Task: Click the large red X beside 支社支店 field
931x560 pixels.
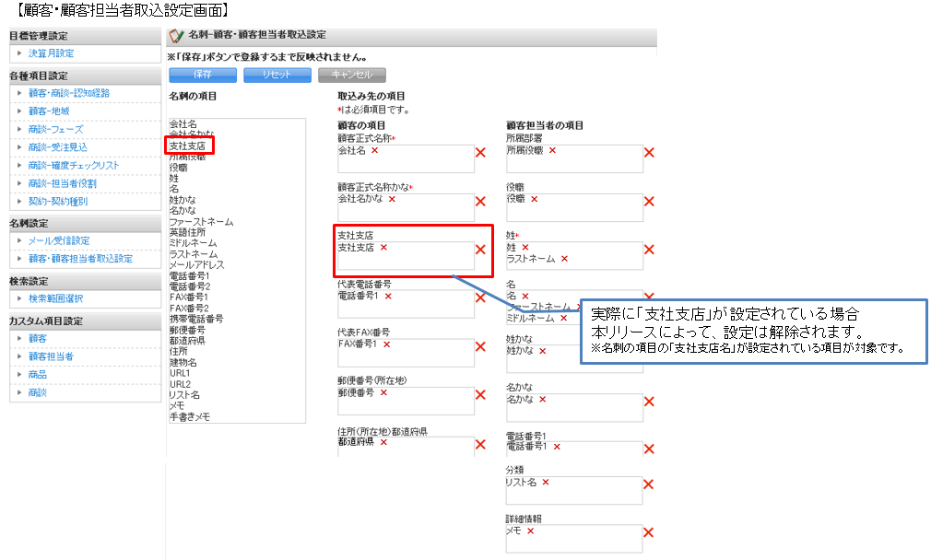Action: click(x=480, y=249)
